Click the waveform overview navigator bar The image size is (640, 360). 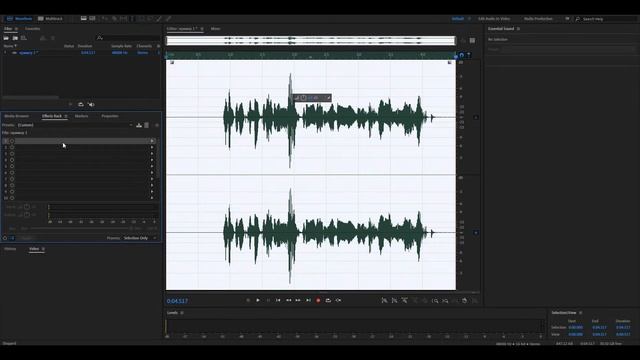311,40
